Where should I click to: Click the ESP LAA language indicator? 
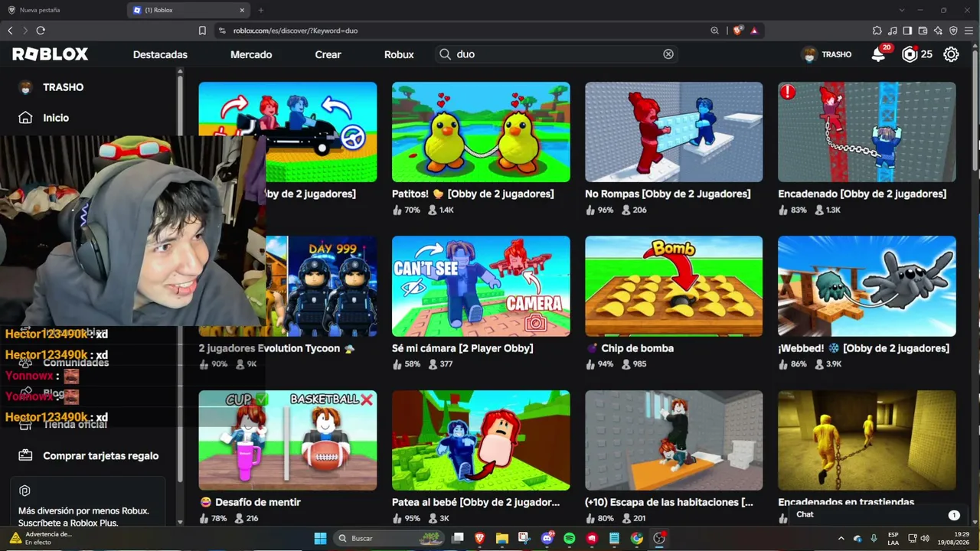(x=893, y=538)
